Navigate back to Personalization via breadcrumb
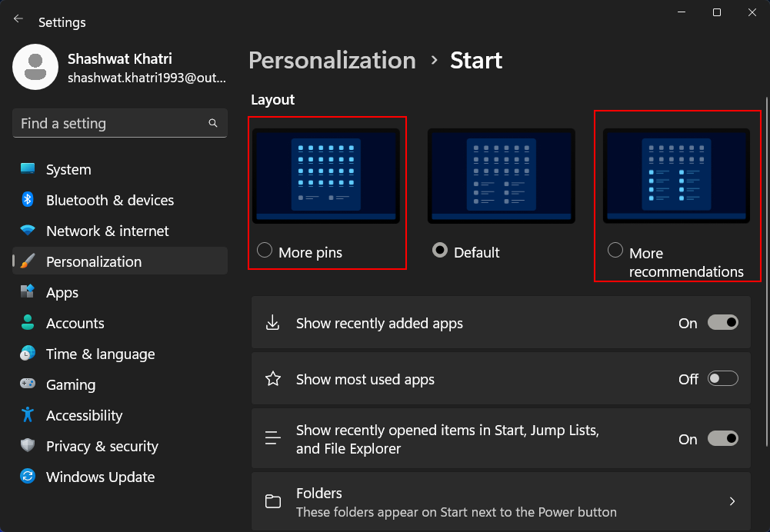This screenshot has height=532, width=770. pos(332,60)
